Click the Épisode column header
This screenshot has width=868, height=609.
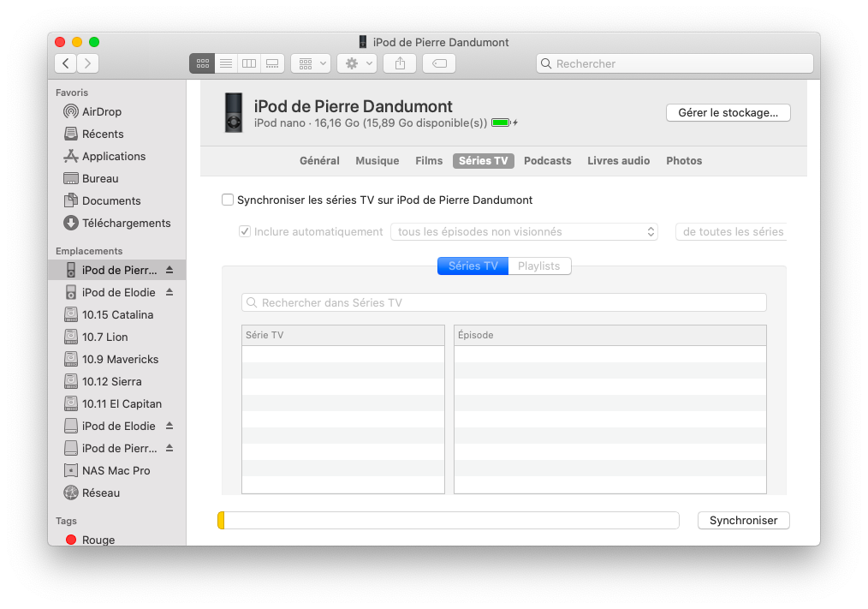(610, 335)
